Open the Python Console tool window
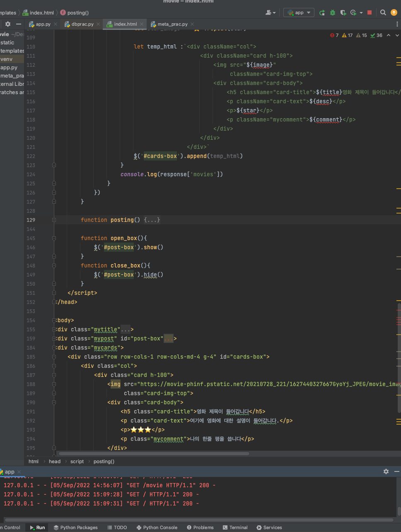This screenshot has height=532, width=401. coord(157,527)
